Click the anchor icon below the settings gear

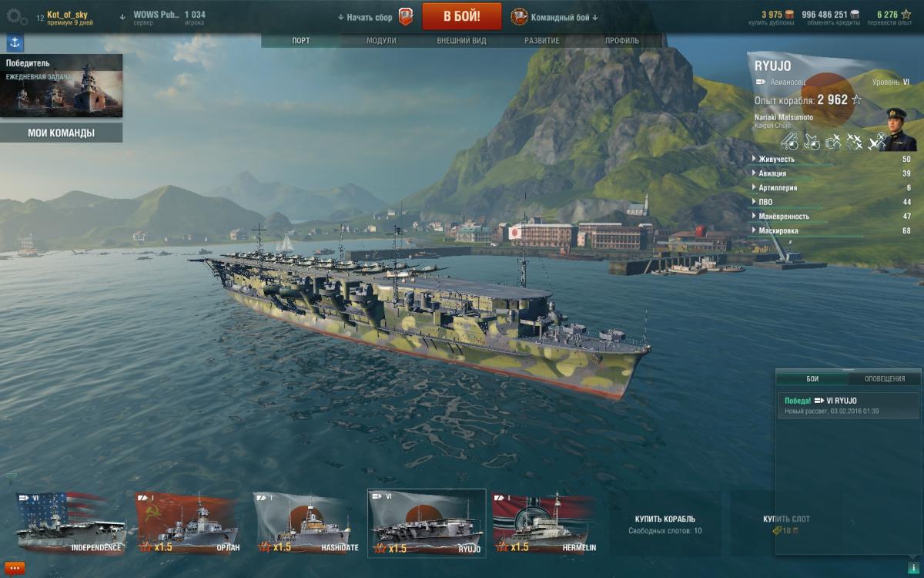[15, 43]
